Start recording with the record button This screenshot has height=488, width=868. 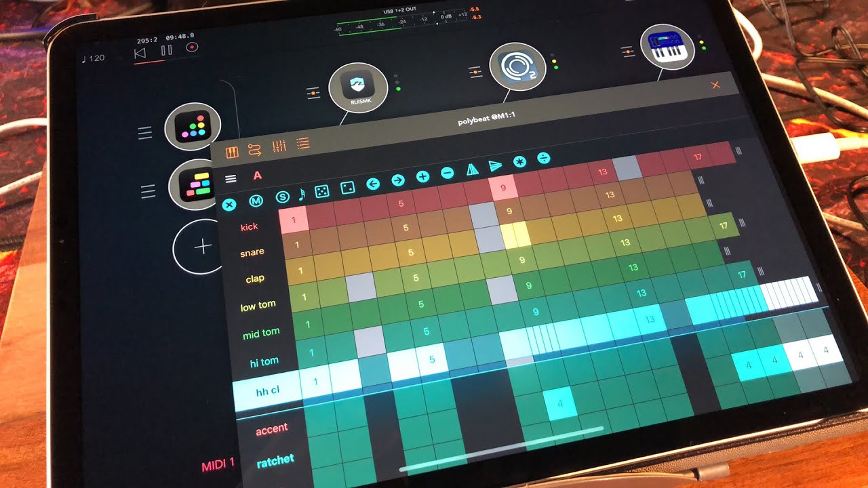click(192, 47)
